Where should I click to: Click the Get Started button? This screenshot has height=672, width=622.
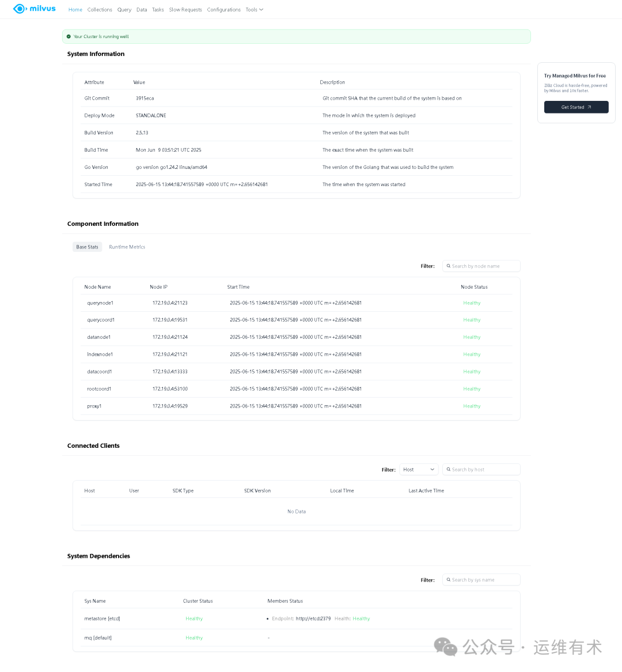click(x=576, y=107)
